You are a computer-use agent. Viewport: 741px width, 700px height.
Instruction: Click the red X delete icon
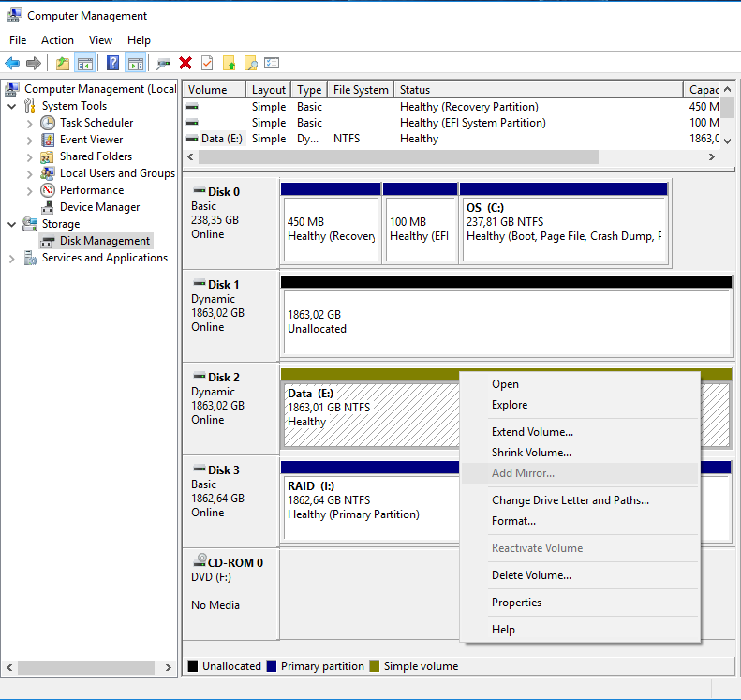click(x=185, y=63)
